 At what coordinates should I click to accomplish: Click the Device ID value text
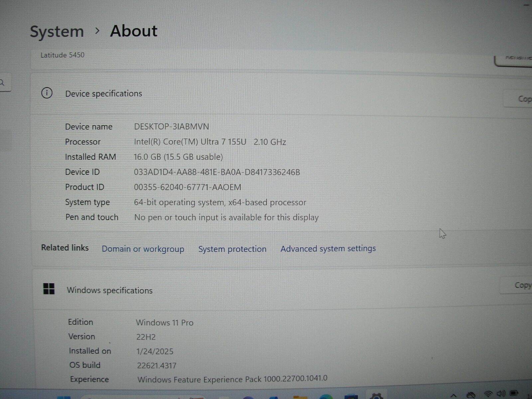click(x=217, y=172)
